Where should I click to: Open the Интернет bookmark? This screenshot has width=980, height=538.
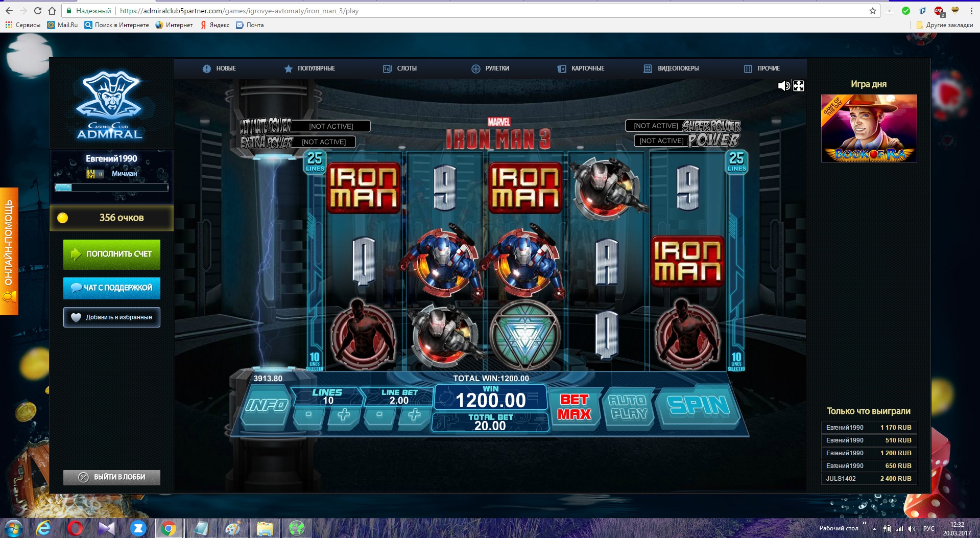(x=174, y=25)
